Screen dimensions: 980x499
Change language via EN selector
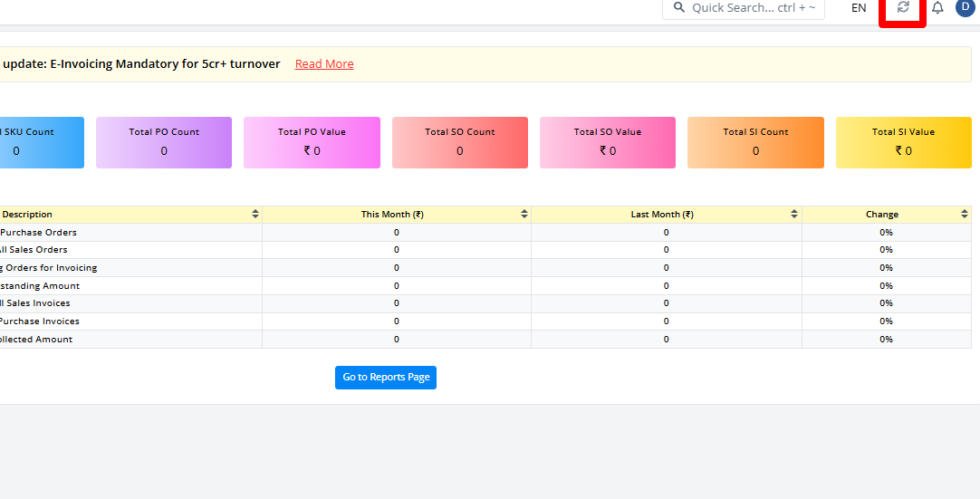tap(859, 7)
